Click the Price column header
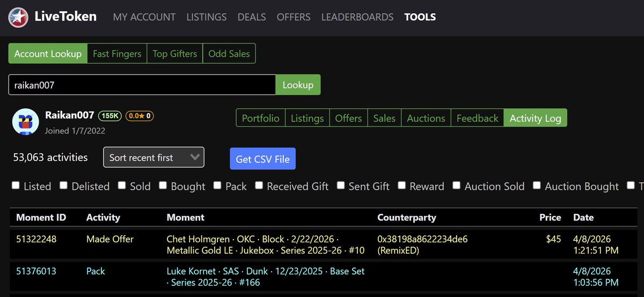Image resolution: width=644 pixels, height=297 pixels. 550,218
